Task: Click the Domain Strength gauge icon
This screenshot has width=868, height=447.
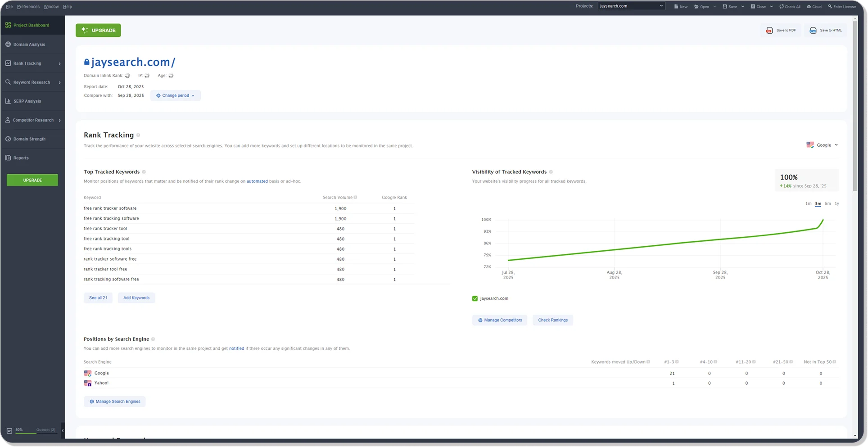Action: (8, 139)
